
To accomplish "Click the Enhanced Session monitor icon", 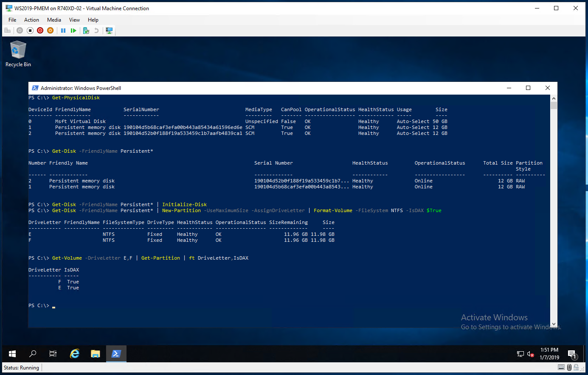I will [x=109, y=31].
